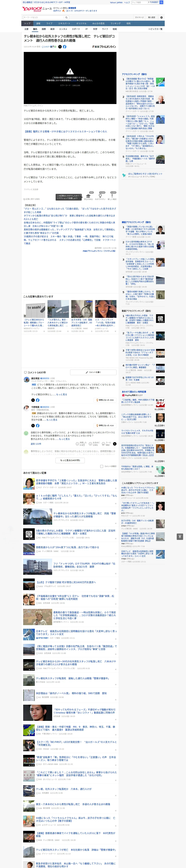Select the エキスパート tab

[x=64, y=24]
